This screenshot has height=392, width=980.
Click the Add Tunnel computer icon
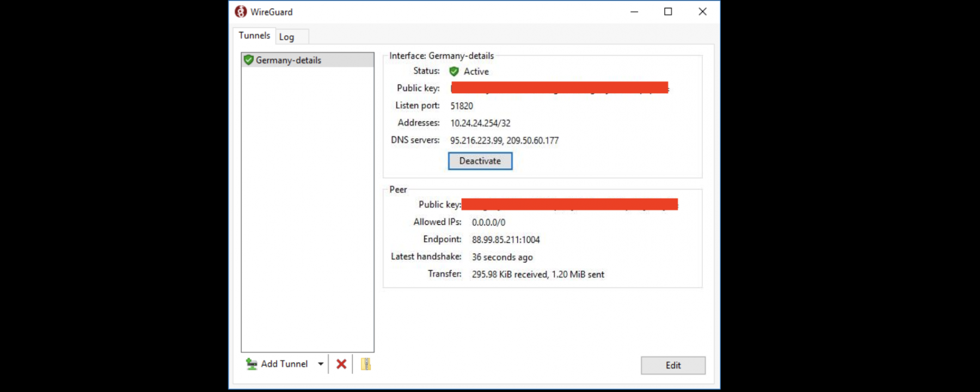(252, 364)
